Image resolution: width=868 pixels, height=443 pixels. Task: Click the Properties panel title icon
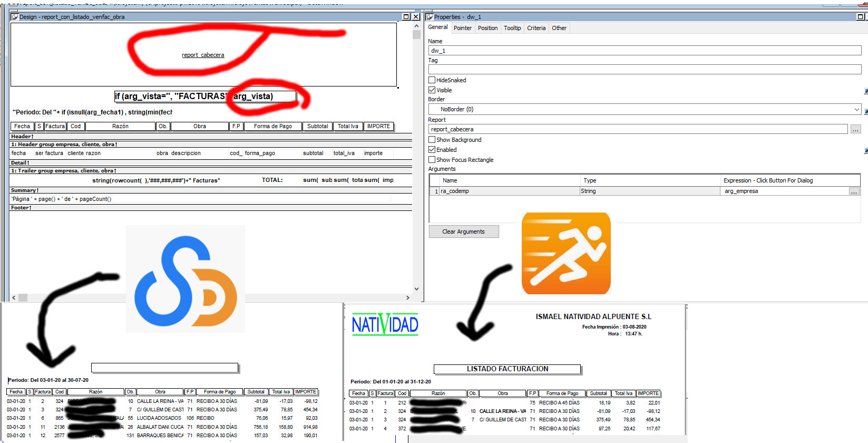point(430,17)
